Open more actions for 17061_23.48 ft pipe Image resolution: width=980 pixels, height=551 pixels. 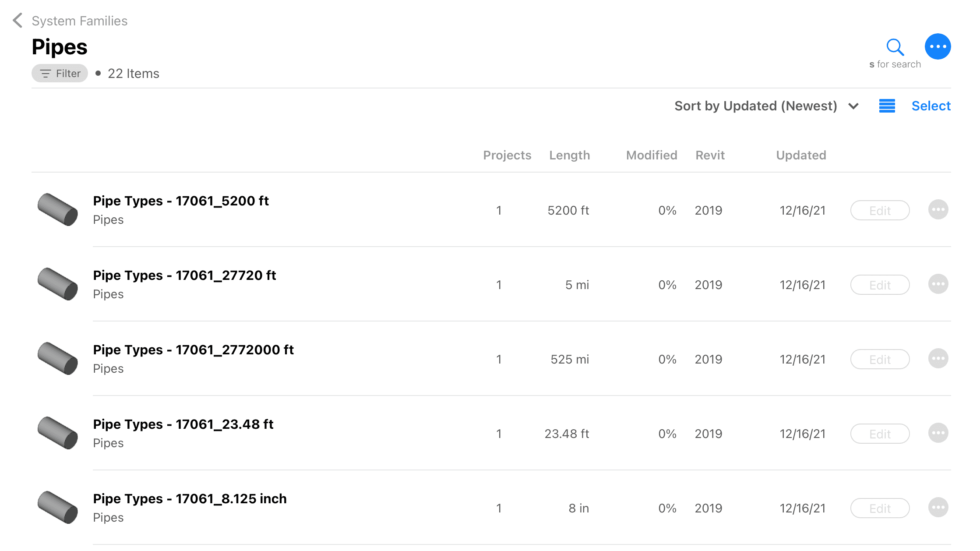tap(938, 433)
